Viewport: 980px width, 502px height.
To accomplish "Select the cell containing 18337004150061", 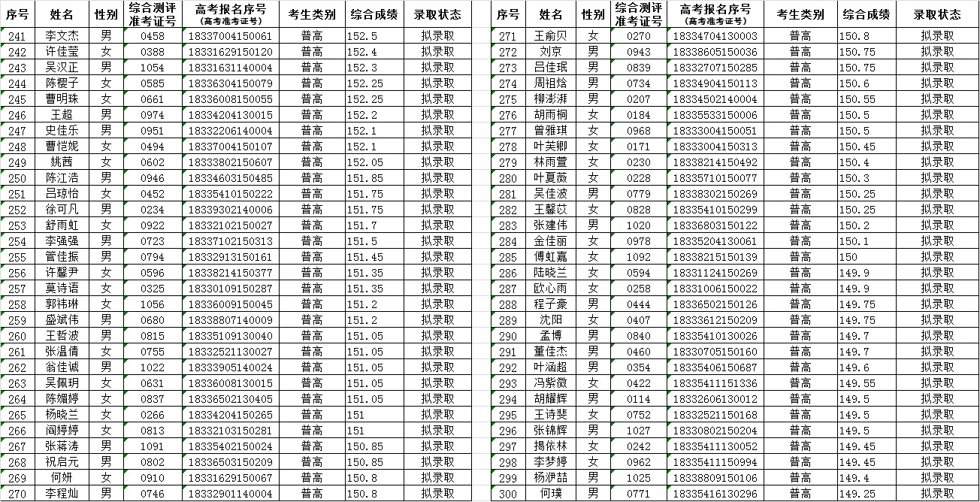I will click(x=230, y=36).
